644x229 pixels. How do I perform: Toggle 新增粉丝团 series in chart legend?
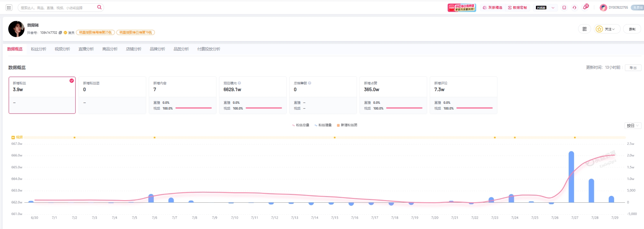point(347,125)
